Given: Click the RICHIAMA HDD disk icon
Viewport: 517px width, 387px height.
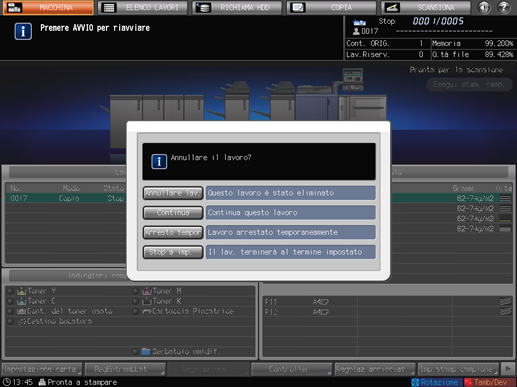Looking at the screenshot, I should point(203,7).
